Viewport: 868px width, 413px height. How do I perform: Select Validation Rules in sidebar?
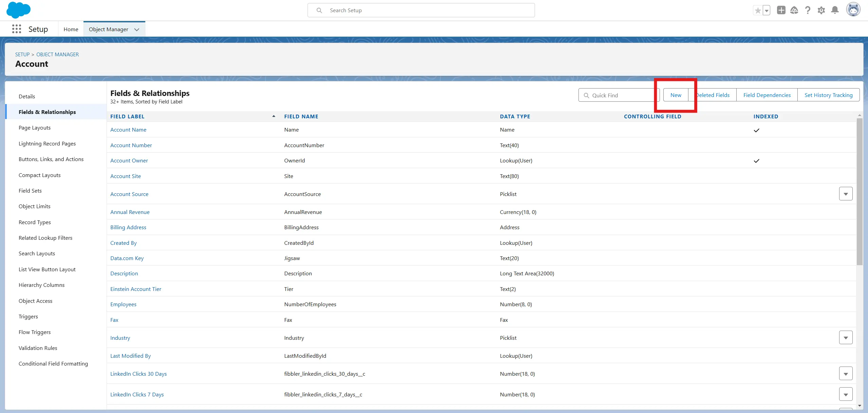tap(38, 348)
